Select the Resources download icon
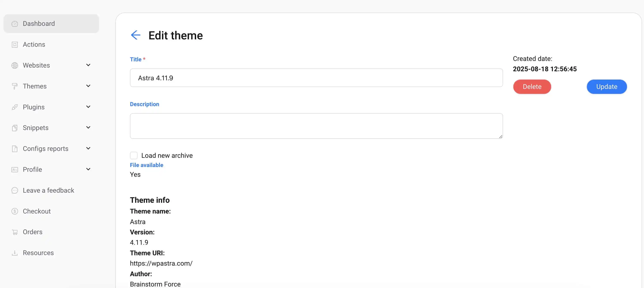This screenshot has width=644, height=288. click(15, 252)
